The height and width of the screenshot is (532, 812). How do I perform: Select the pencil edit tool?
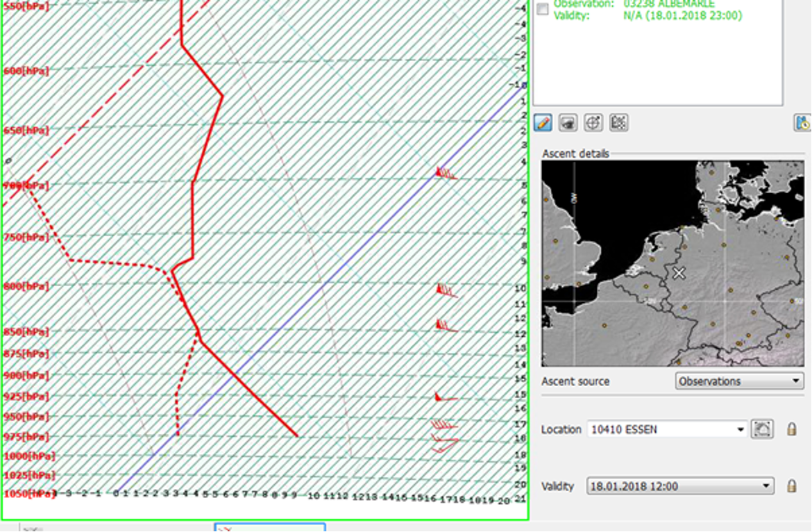tap(543, 123)
